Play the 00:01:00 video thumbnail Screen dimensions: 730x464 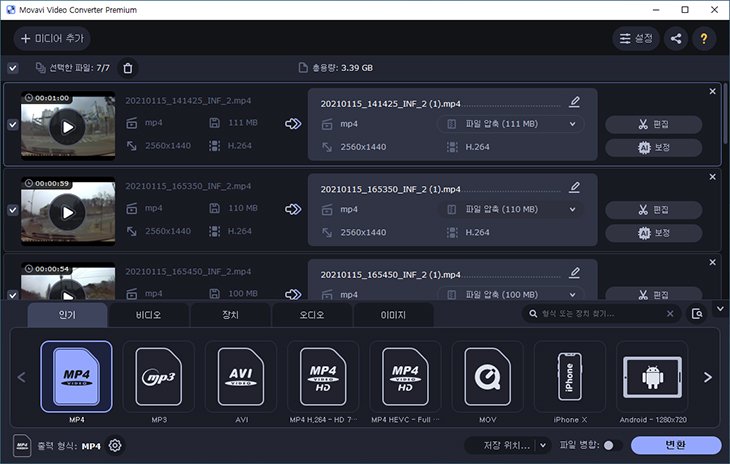click(x=68, y=127)
